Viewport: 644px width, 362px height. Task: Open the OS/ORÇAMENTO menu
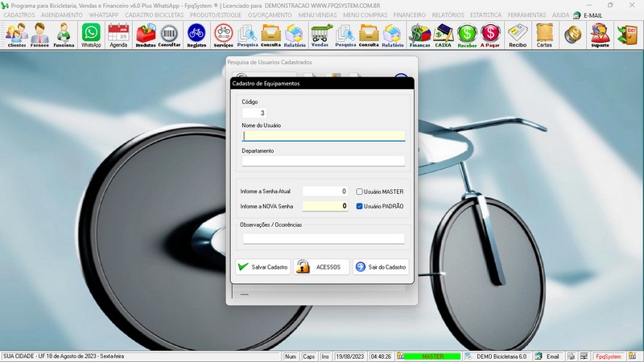coord(270,14)
